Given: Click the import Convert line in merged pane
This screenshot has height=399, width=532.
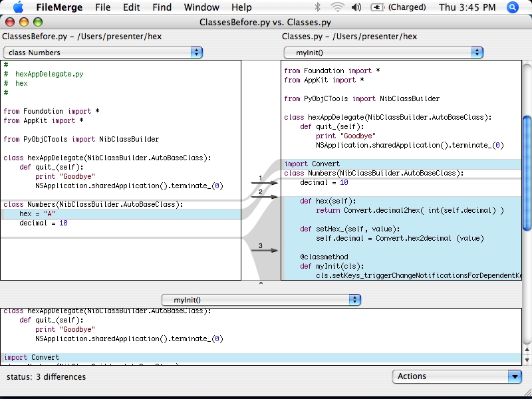Looking at the screenshot, I should click(x=261, y=357).
